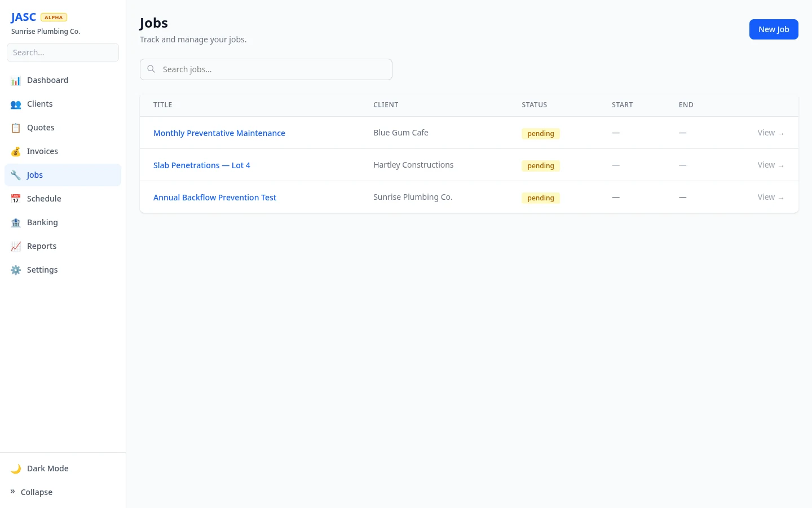Click View for the Sunrise Plumbing Co. job
The width and height of the screenshot is (812, 508).
pyautogui.click(x=771, y=197)
